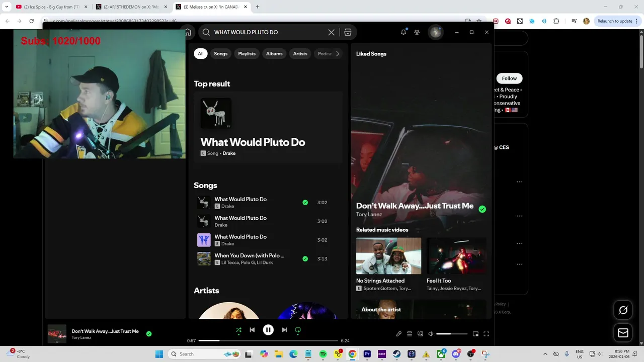Open lyrics microphone icon
Viewport: 644px width, 362px height.
point(399,334)
